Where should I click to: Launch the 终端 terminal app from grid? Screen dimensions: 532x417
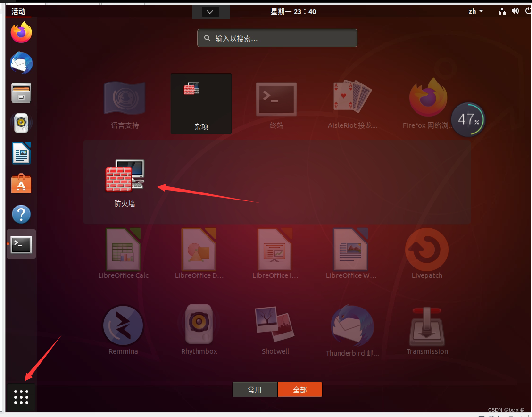pos(276,105)
